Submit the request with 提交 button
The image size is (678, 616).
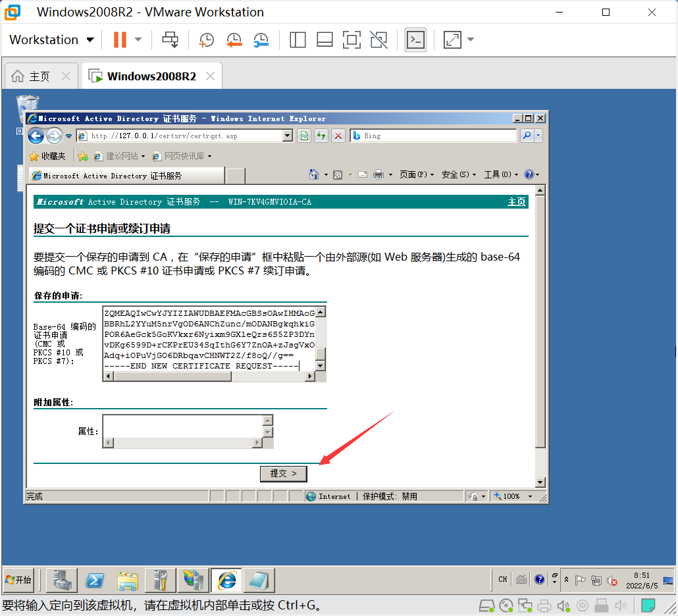click(x=283, y=474)
